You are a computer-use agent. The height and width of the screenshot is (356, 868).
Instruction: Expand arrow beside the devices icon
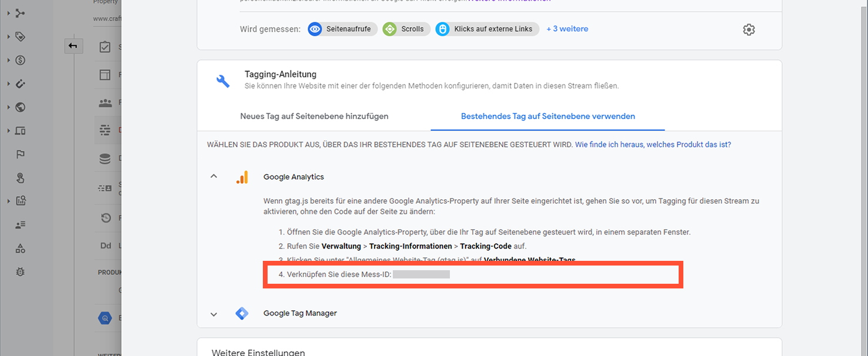pos(8,130)
